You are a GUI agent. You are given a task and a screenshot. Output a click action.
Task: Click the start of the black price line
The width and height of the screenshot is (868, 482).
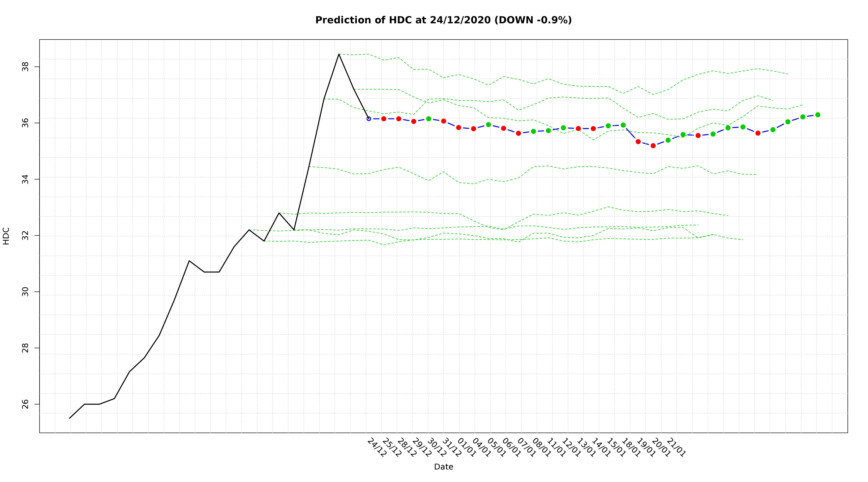pyautogui.click(x=69, y=418)
